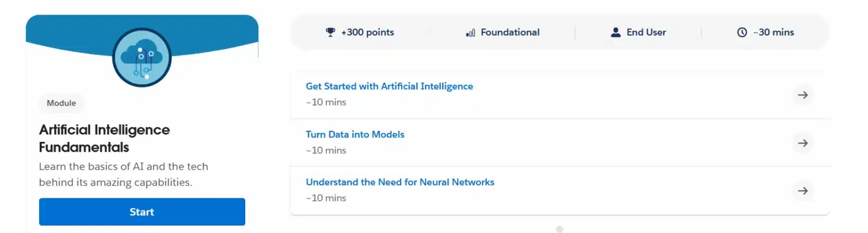Click the ~30 mins duration label
The image size is (868, 233).
[x=773, y=32]
